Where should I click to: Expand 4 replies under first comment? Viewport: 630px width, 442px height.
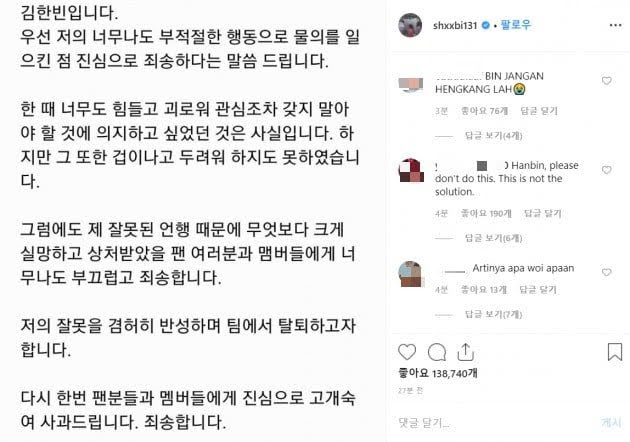pos(493,136)
